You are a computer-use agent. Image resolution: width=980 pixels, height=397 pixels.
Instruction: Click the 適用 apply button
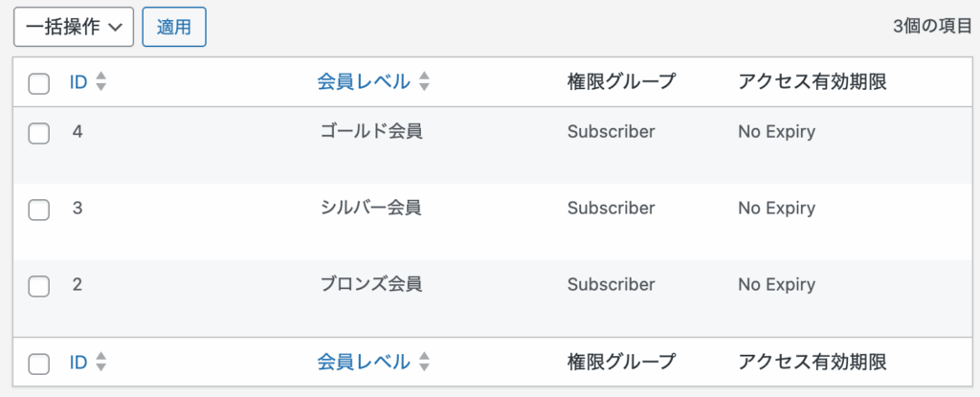click(174, 27)
